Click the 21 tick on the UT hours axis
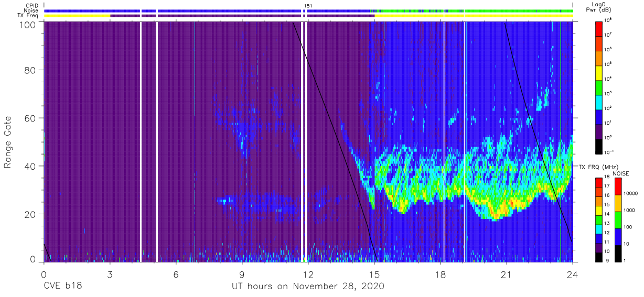Viewport: 644px width, 297px height. (x=507, y=274)
